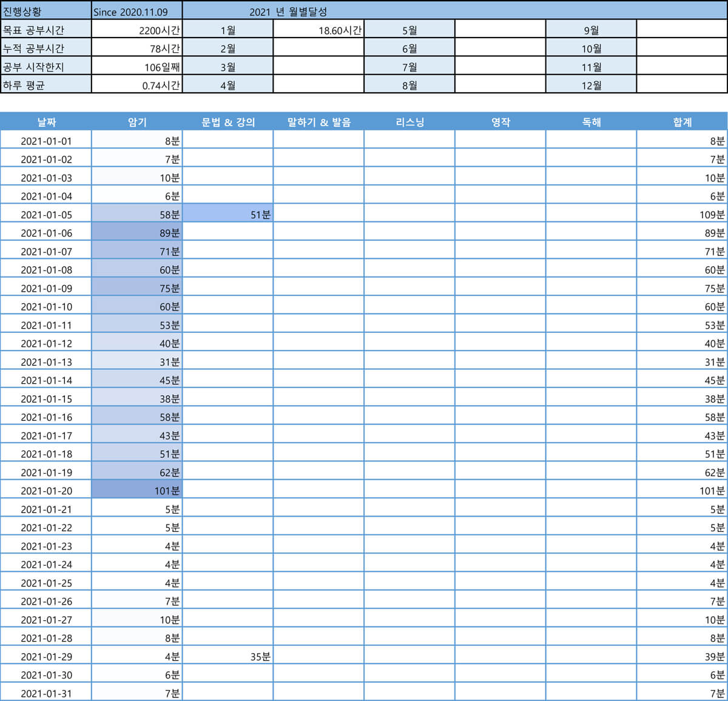Click the 12월 month label cell

(591, 85)
